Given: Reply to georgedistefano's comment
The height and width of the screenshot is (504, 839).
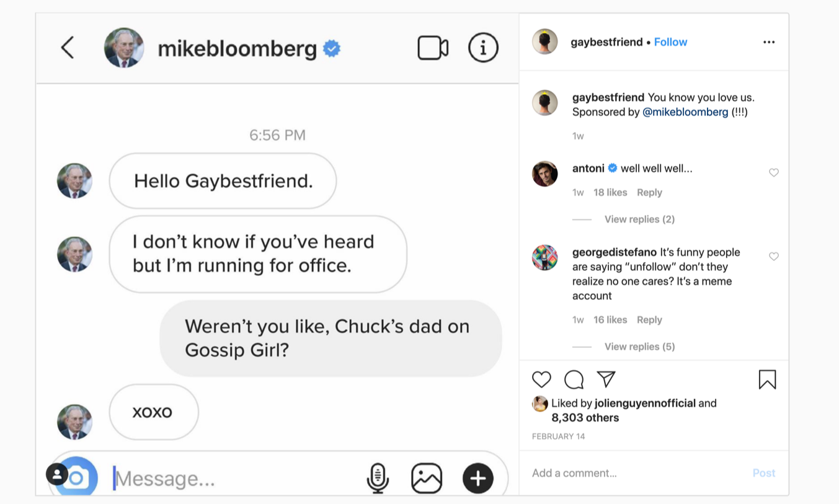Looking at the screenshot, I should [x=649, y=319].
